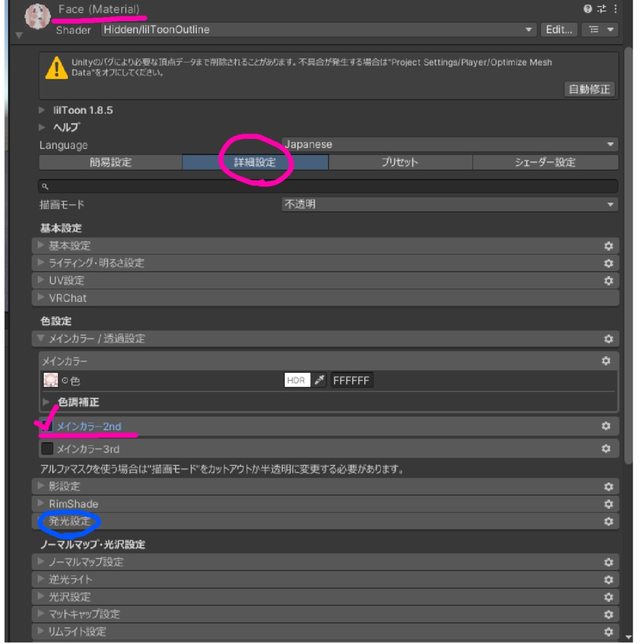Expand the 影設定 section
Image resolution: width=644 pixels, height=644 pixels.
(x=325, y=487)
